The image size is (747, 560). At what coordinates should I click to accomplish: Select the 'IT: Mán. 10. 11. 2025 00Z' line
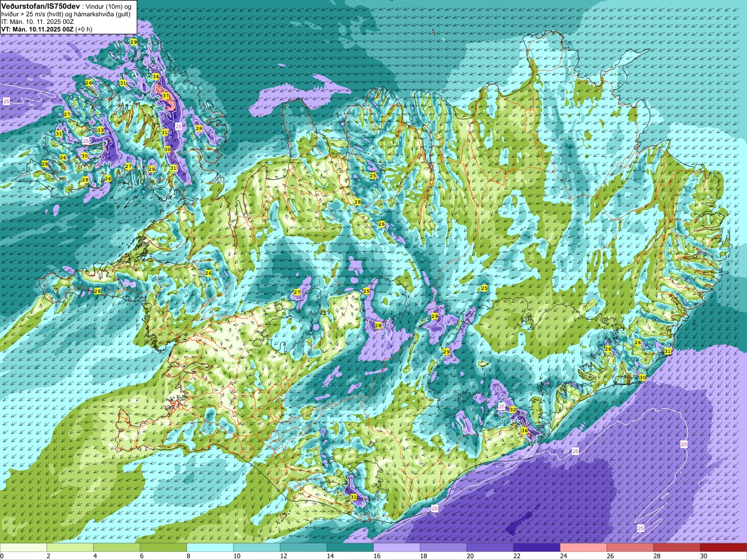(37, 22)
